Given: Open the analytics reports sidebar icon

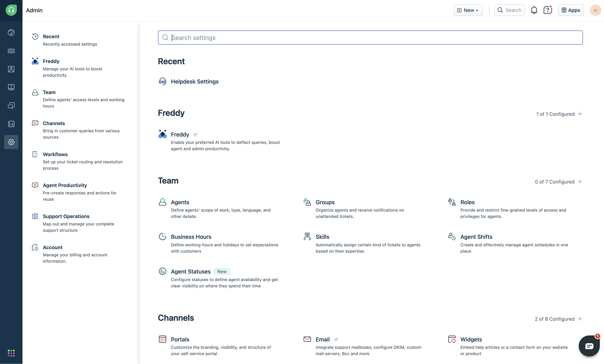Looking at the screenshot, I should coord(11,124).
